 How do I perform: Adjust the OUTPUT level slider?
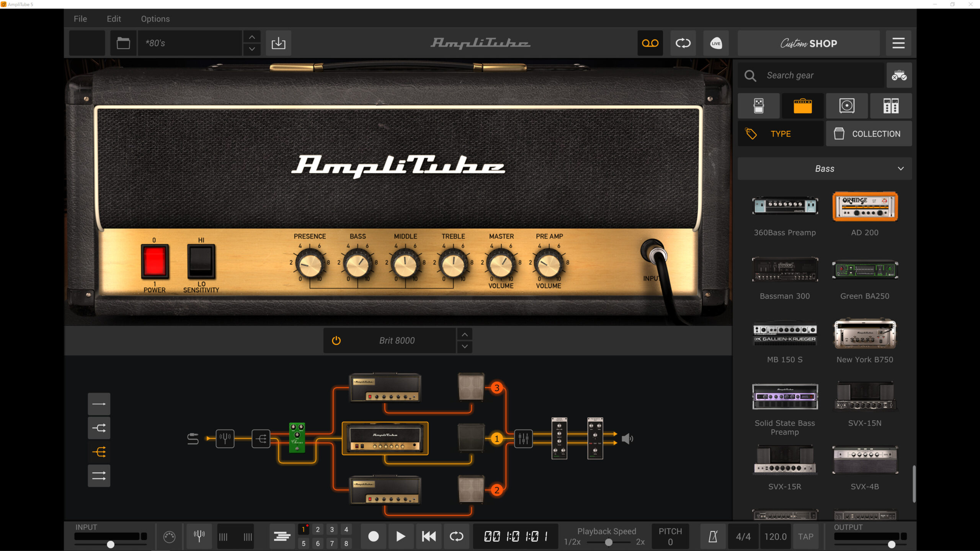tap(892, 544)
